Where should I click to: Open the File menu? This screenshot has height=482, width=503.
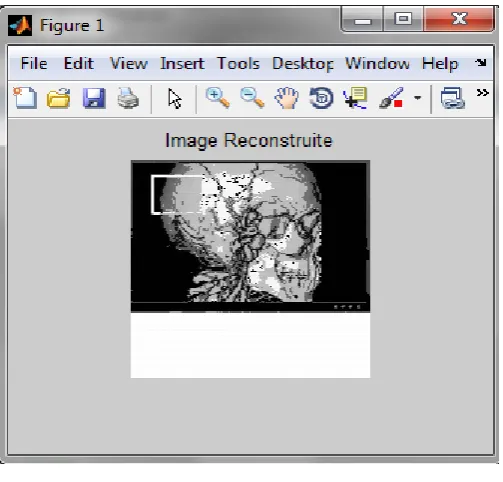pyautogui.click(x=34, y=63)
